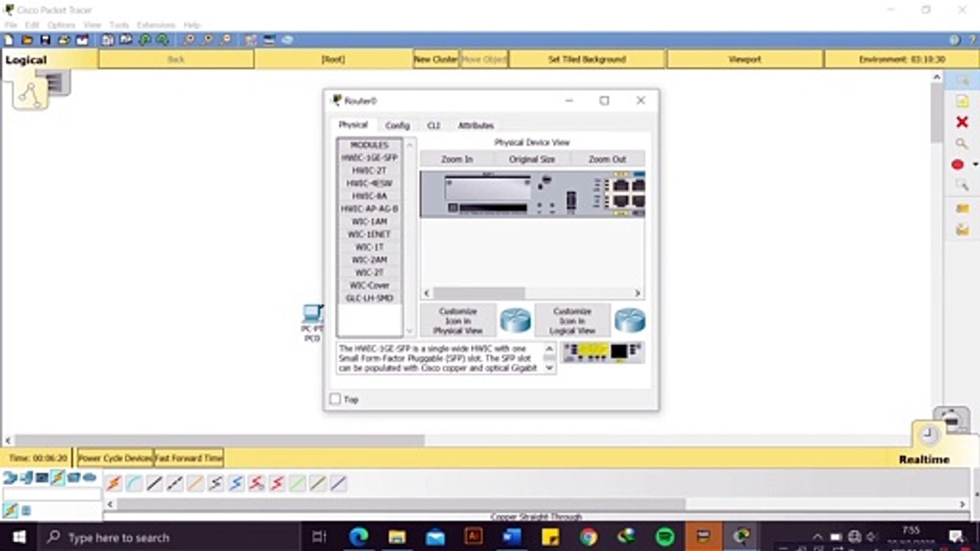Viewport: 980px width, 551px height.
Task: Switch to the Config tab
Action: click(397, 126)
